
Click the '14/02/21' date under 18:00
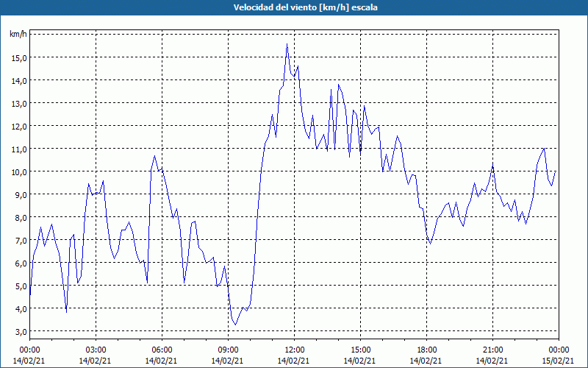(426, 361)
